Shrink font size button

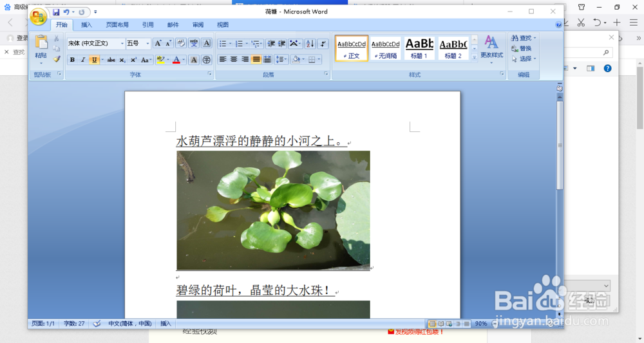coord(168,43)
